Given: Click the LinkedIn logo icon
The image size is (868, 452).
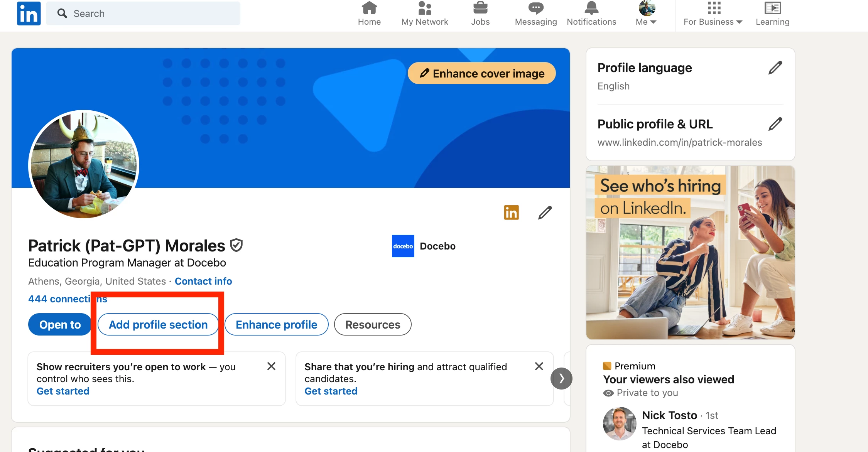Looking at the screenshot, I should [29, 13].
